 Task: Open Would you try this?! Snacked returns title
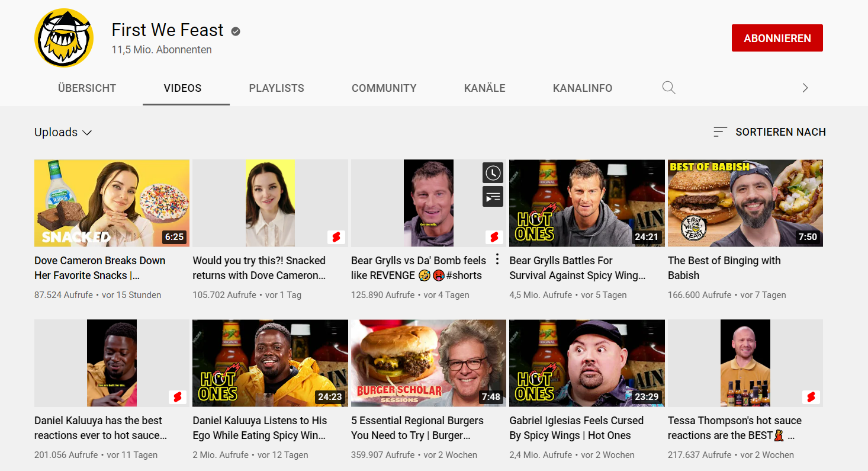(x=259, y=268)
